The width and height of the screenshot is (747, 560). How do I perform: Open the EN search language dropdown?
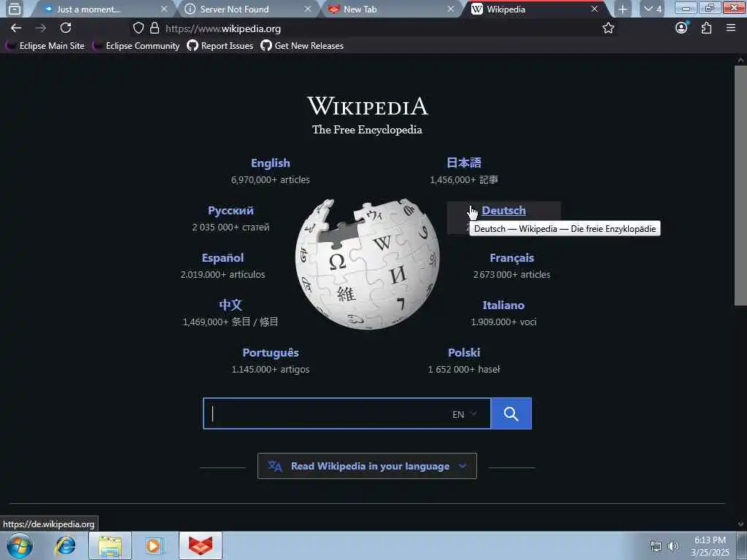[465, 414]
